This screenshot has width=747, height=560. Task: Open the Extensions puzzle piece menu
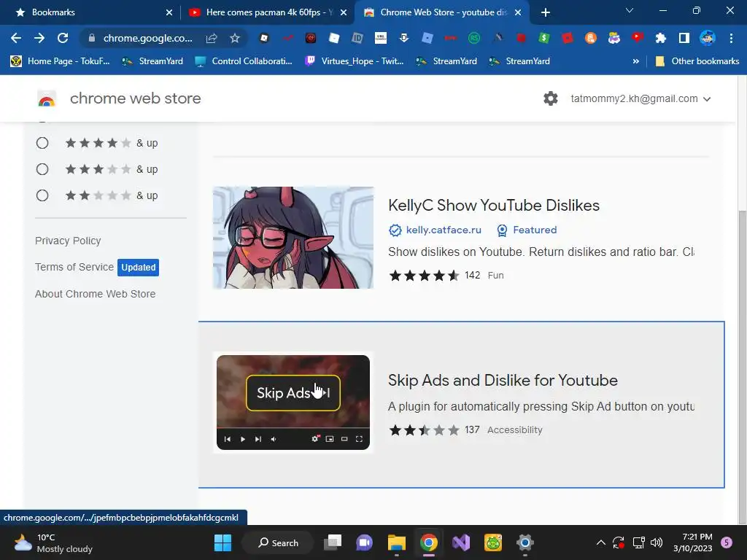660,38
